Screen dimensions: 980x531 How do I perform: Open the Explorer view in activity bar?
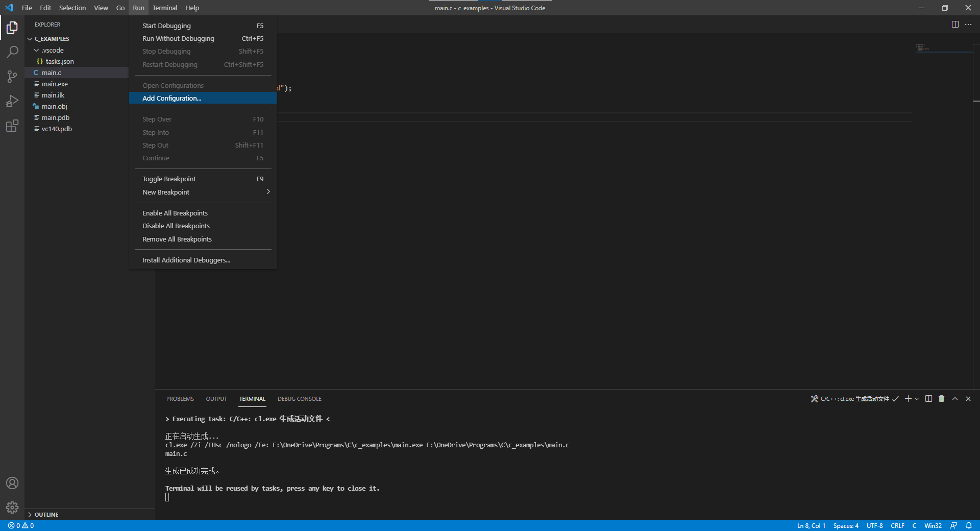[x=12, y=27]
